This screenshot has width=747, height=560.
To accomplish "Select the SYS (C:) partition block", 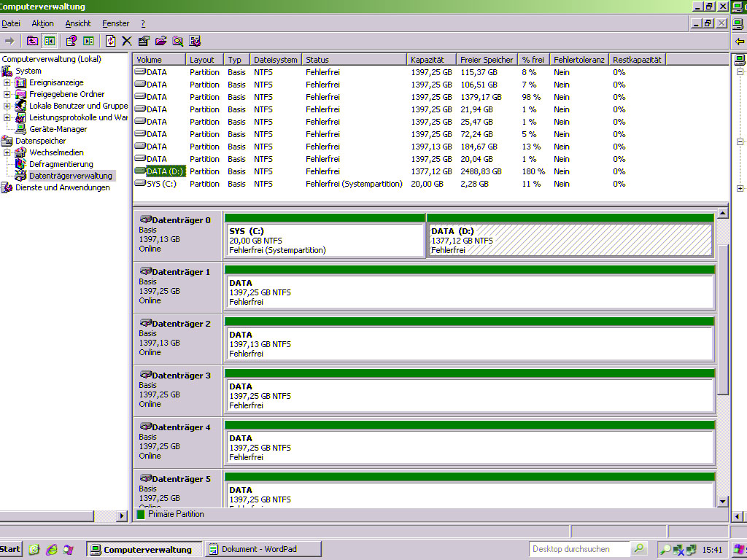I will pos(325,241).
